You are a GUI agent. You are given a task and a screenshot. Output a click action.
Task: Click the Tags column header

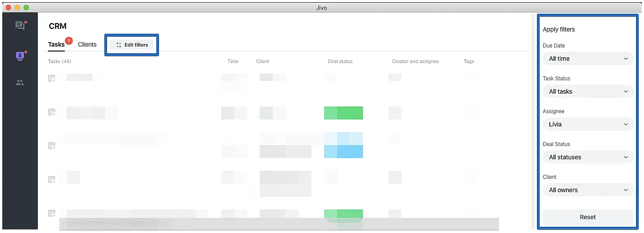pos(469,61)
